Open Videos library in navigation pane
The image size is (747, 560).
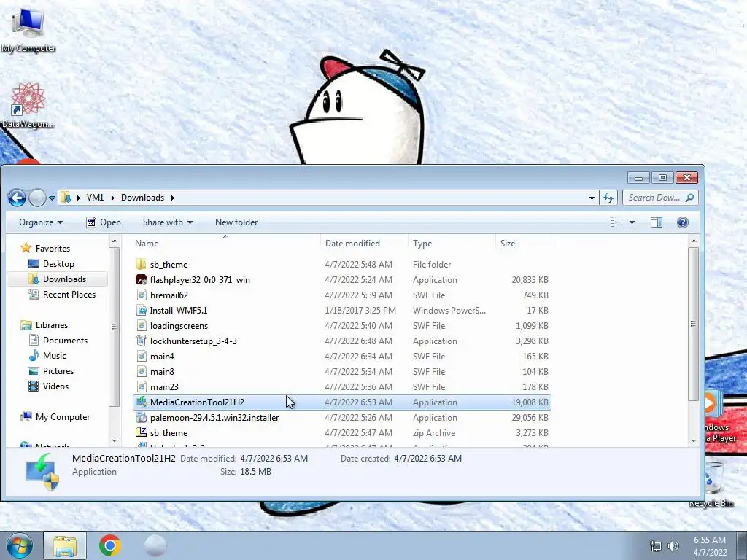pyautogui.click(x=55, y=386)
